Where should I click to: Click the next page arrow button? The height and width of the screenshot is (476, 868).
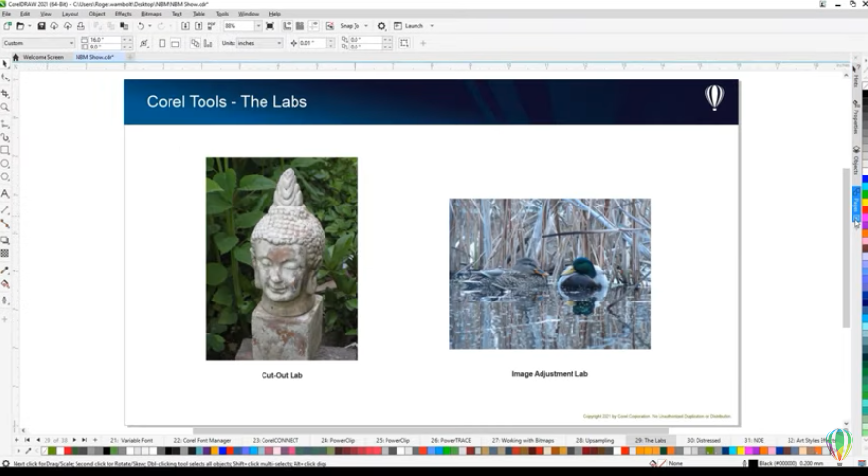click(x=75, y=440)
